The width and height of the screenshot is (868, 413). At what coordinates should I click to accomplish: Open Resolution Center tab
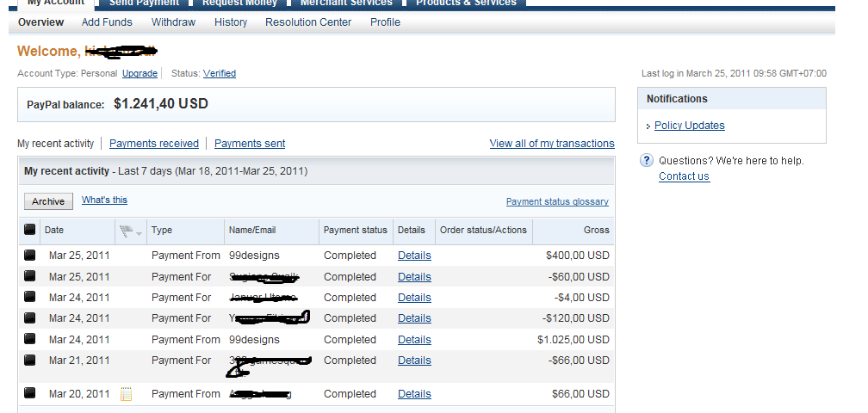point(308,22)
